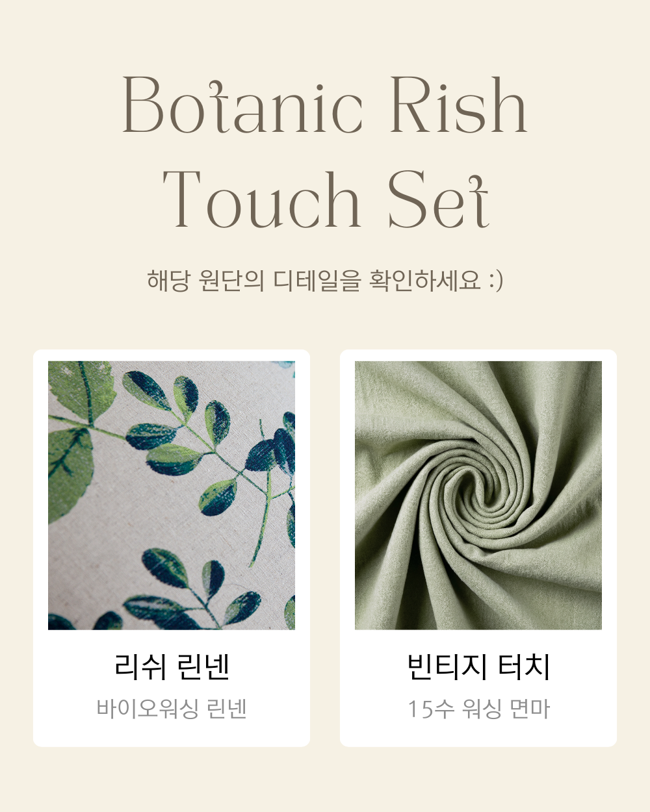Screen dimensions: 650x812
Task: Select the 빈티지 터치 label
Action: [478, 667]
